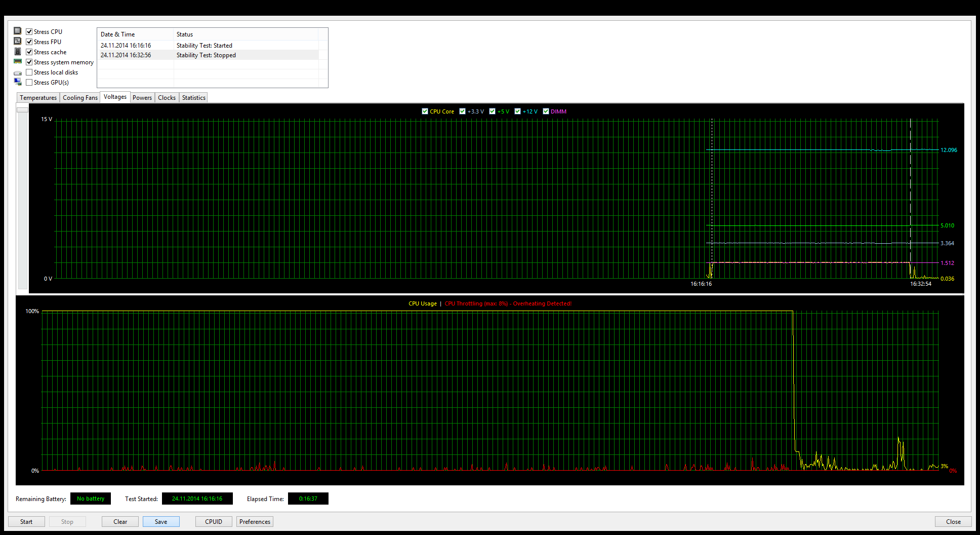
Task: Open Preferences
Action: [255, 521]
